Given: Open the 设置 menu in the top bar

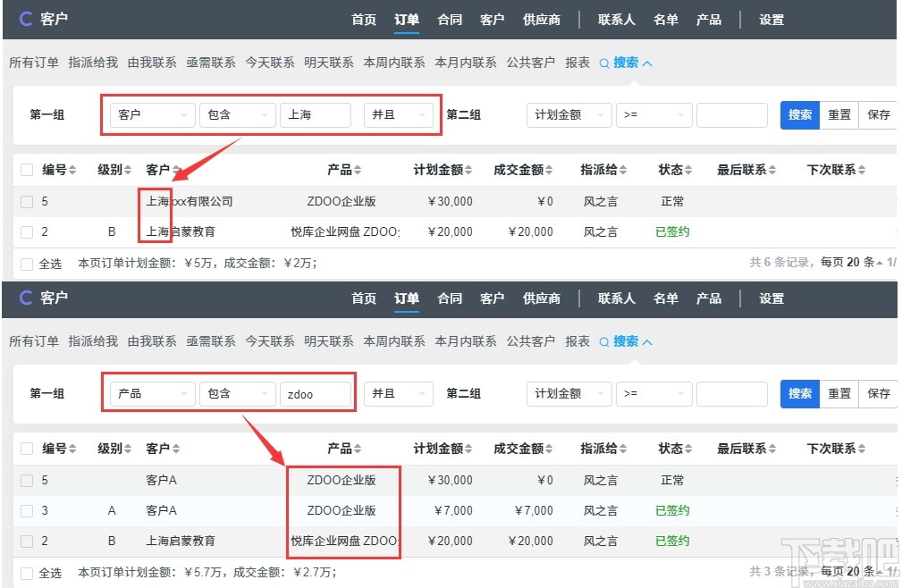Looking at the screenshot, I should 771,20.
